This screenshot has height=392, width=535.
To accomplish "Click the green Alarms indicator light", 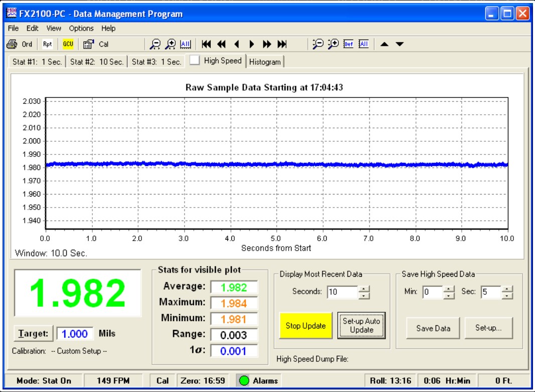I will (x=244, y=380).
